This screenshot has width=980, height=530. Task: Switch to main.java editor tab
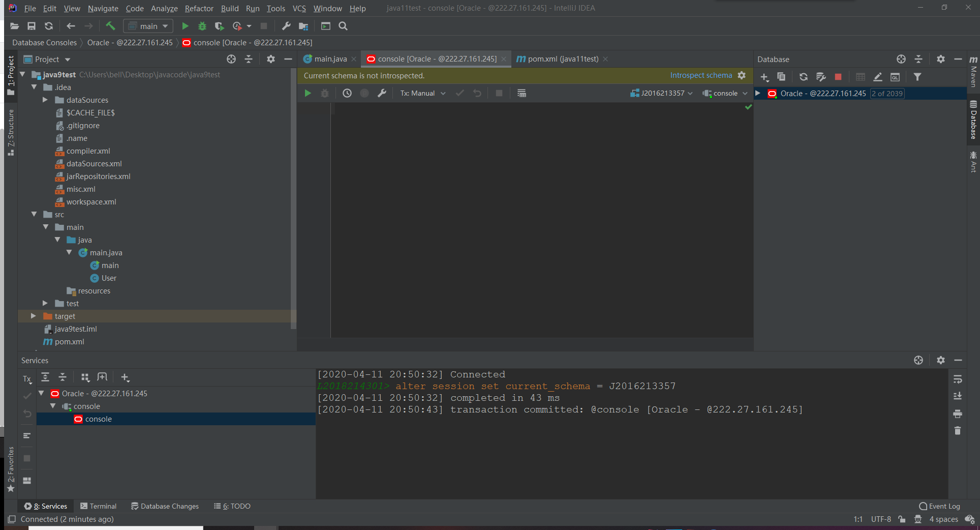(330, 59)
